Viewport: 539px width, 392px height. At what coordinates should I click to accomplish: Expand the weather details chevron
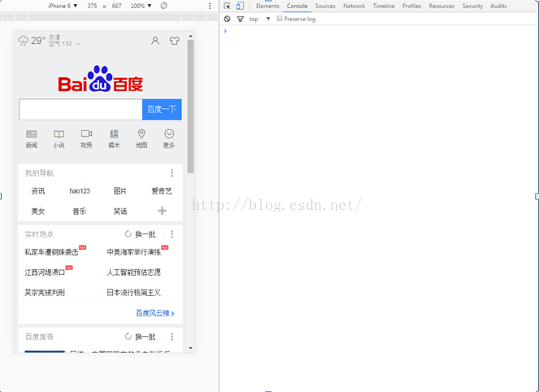(x=78, y=44)
